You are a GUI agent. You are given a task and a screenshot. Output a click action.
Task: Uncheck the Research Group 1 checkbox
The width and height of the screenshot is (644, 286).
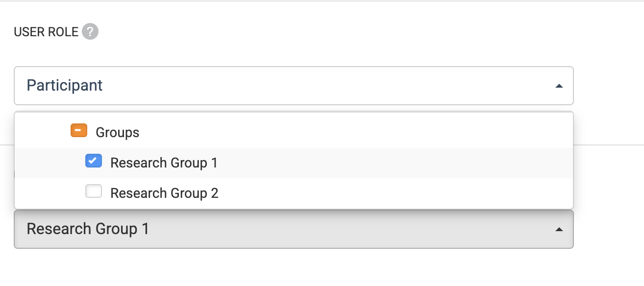coord(94,161)
